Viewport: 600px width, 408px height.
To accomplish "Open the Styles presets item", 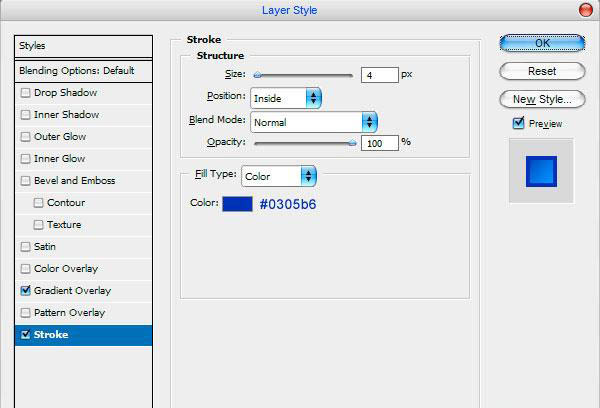I will [x=83, y=46].
